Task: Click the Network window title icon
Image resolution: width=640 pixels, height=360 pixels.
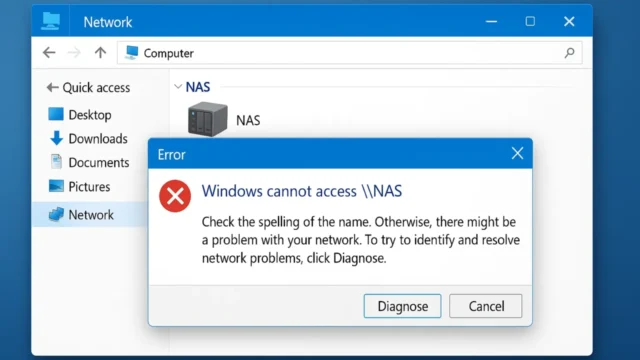Action: coord(51,21)
